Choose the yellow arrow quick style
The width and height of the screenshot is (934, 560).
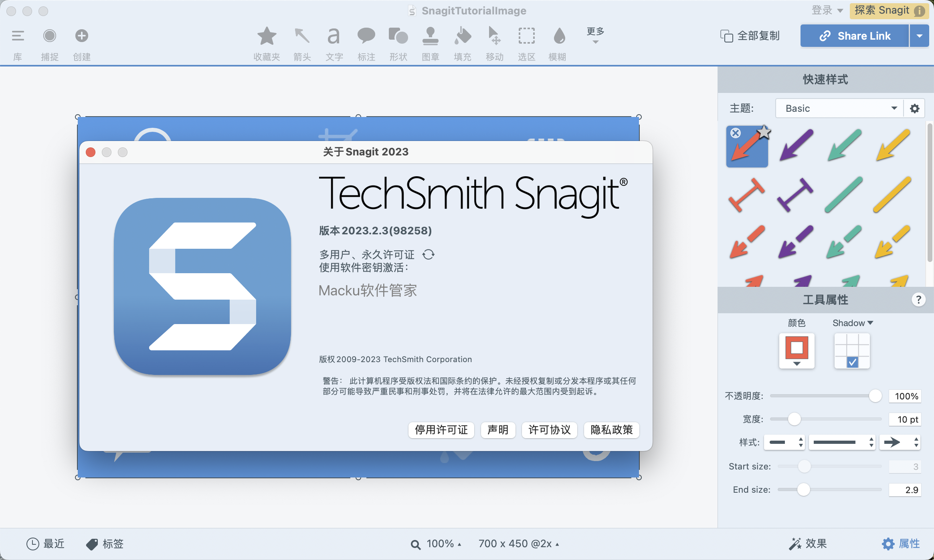point(892,146)
